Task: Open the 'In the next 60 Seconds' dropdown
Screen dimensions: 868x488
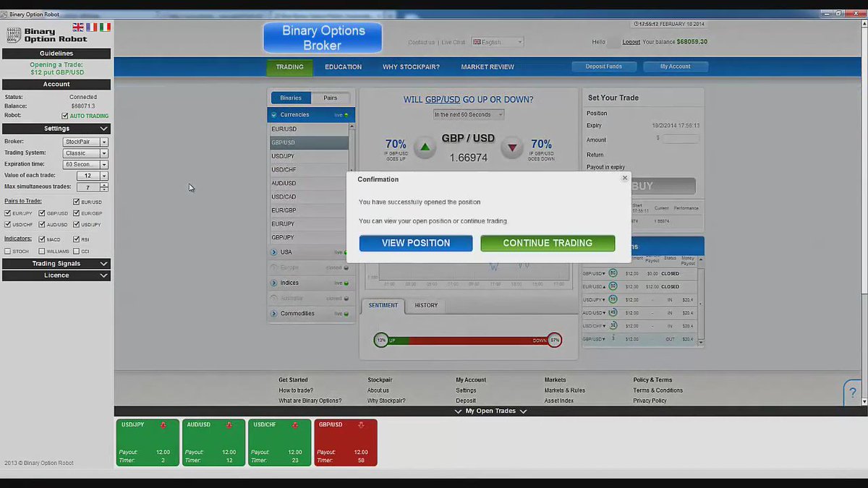Action: tap(469, 114)
